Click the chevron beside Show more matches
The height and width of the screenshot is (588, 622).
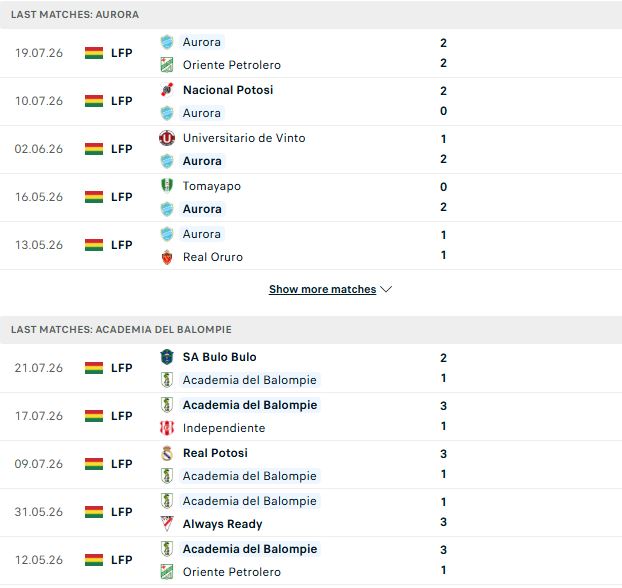pos(386,289)
